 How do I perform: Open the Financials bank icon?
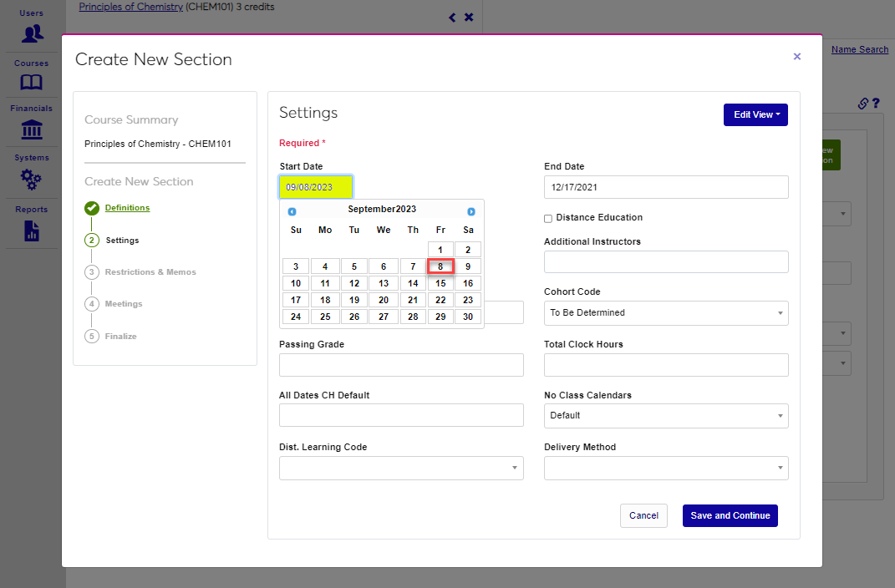point(32,129)
